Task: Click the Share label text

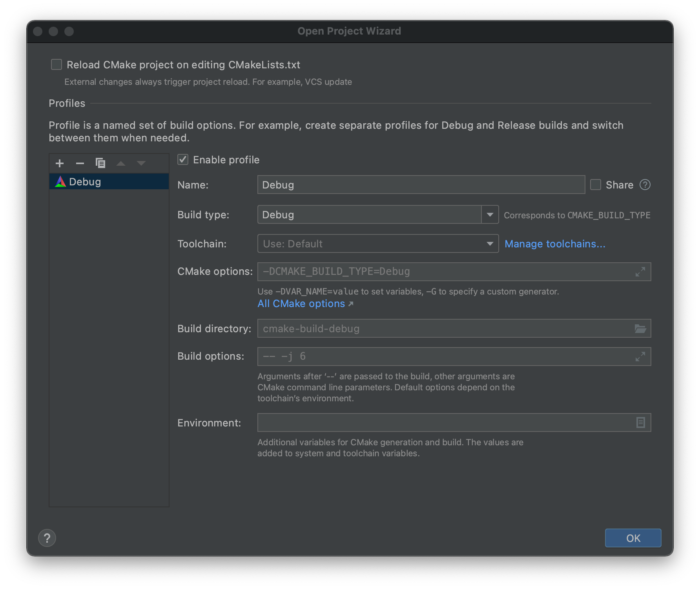Action: [619, 185]
